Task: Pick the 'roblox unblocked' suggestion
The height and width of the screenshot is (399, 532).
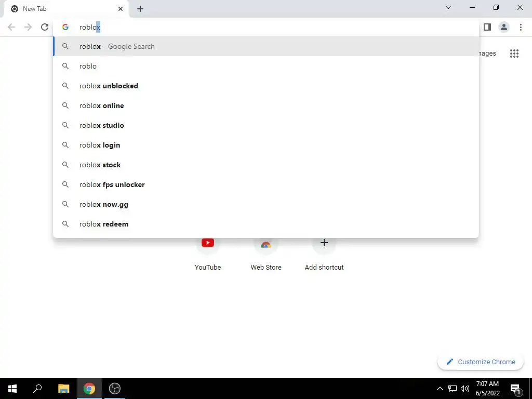Action: click(x=265, y=86)
